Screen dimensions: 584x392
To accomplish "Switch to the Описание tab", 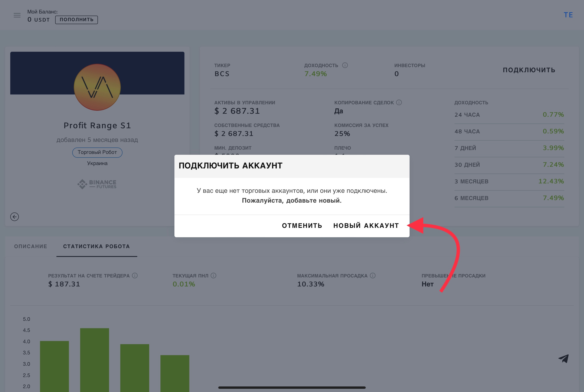I will pos(31,246).
